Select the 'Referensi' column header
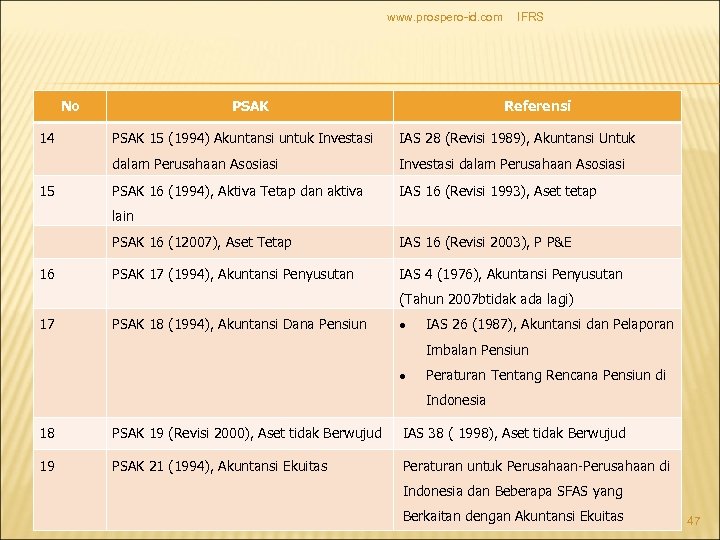The width and height of the screenshot is (720, 540). pyautogui.click(x=537, y=106)
